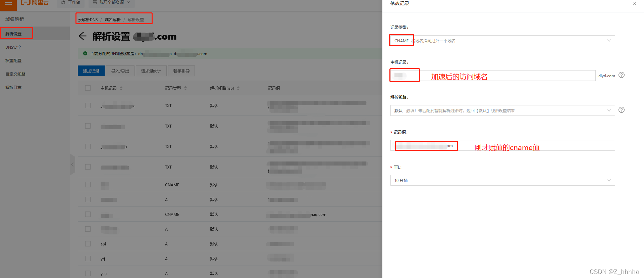
Task: Tick checkbox of the naq.com CNAME row
Action: [x=88, y=214]
